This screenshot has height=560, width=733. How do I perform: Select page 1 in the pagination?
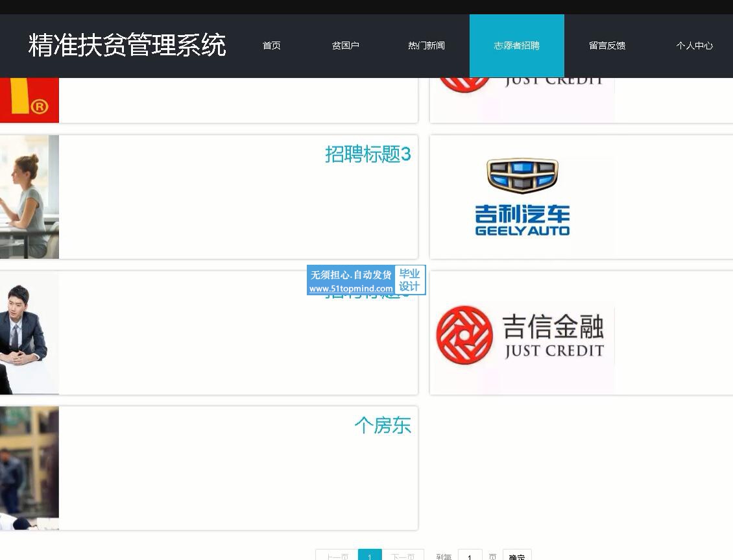point(370,555)
